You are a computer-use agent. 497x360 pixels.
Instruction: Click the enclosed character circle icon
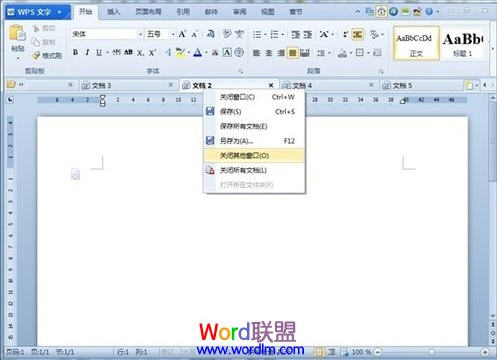tap(239, 52)
